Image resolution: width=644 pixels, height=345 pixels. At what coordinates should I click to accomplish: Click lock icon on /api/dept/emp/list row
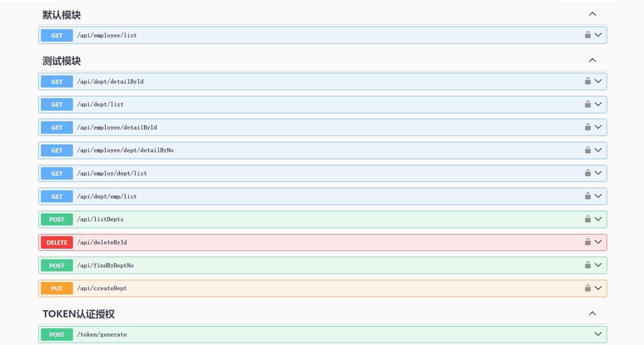pos(588,196)
